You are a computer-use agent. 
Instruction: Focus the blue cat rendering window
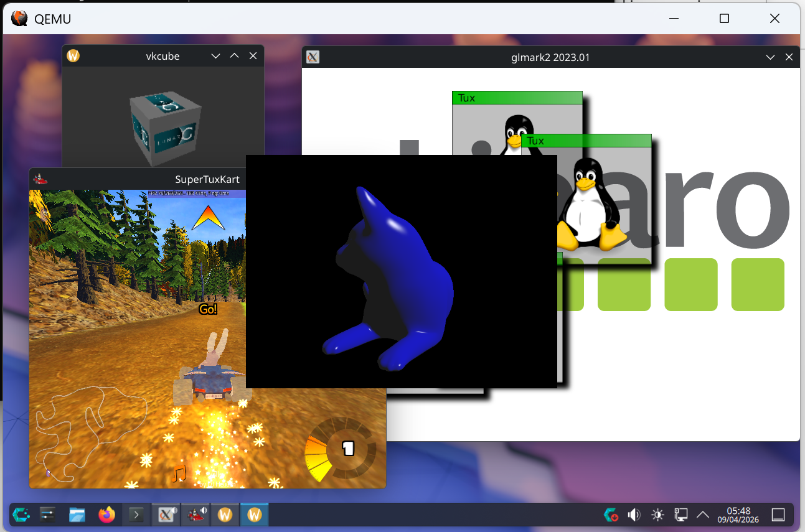click(x=402, y=271)
